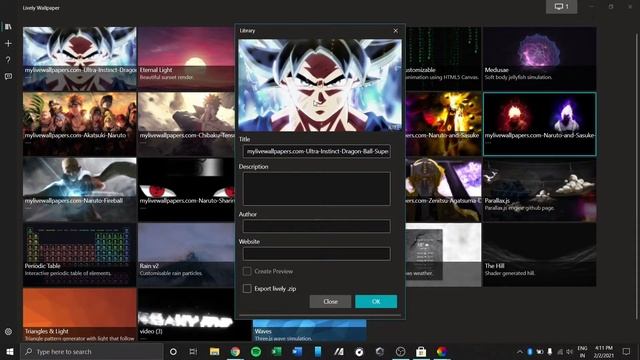Click into the Author input field

[x=316, y=226]
